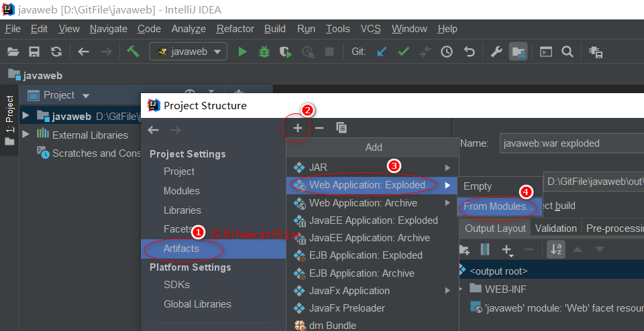
Task: Click the Git compare/push arrows icon
Action: (425, 52)
